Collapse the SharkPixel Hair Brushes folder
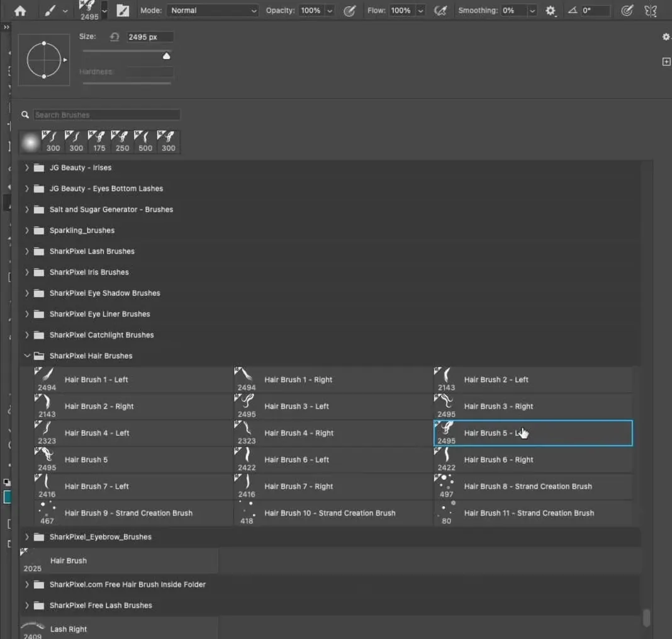672x639 pixels. pos(26,356)
